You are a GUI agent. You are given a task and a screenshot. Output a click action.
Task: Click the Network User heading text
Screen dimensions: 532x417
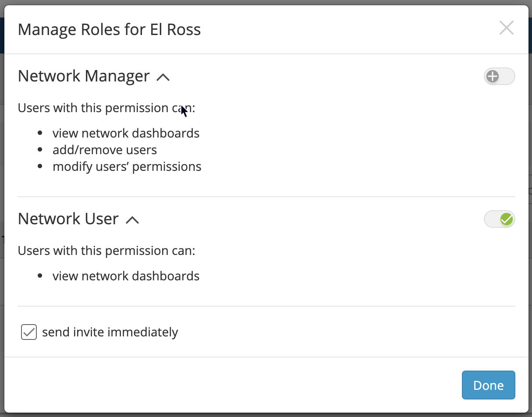click(68, 219)
